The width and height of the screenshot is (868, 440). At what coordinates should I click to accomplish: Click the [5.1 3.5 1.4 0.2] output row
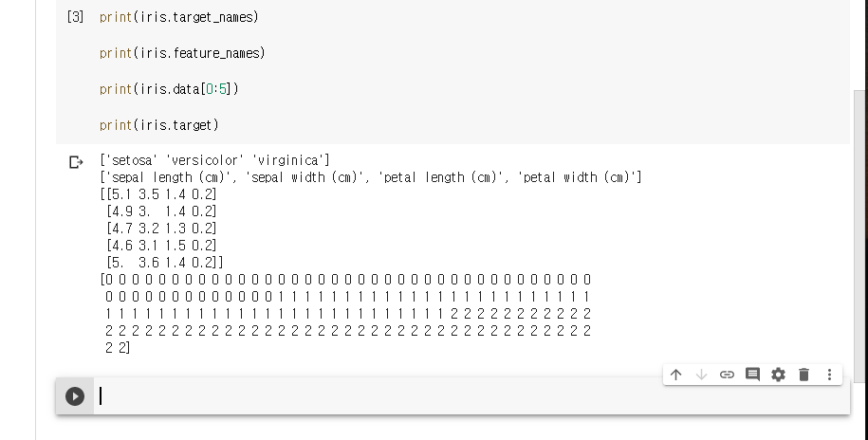(x=158, y=194)
